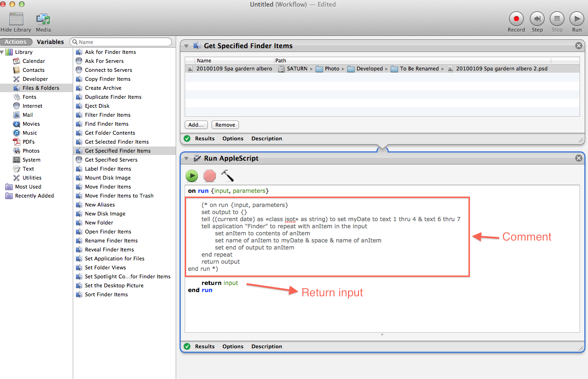588x379 pixels.
Task: Select the Connect to Servers action
Action: 109,70
